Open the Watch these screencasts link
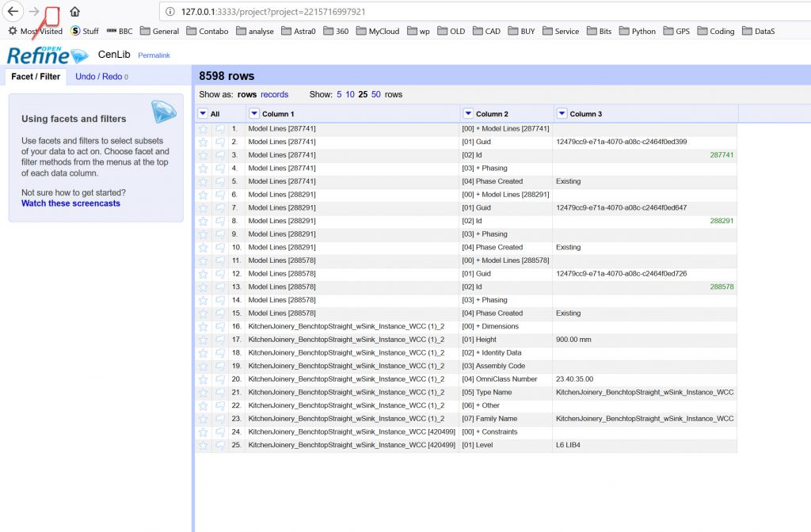811x532 pixels. pyautogui.click(x=70, y=203)
